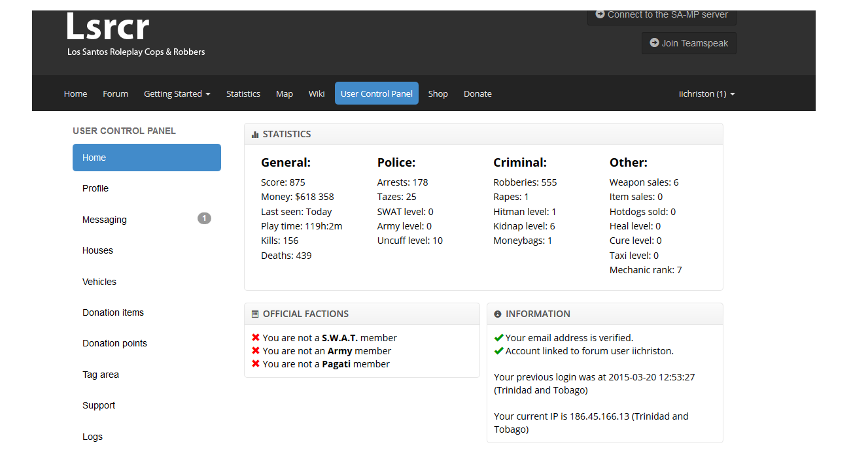The height and width of the screenshot is (468, 868).
Task: Click the 'Mechanic rank: 7' stat
Action: click(646, 270)
